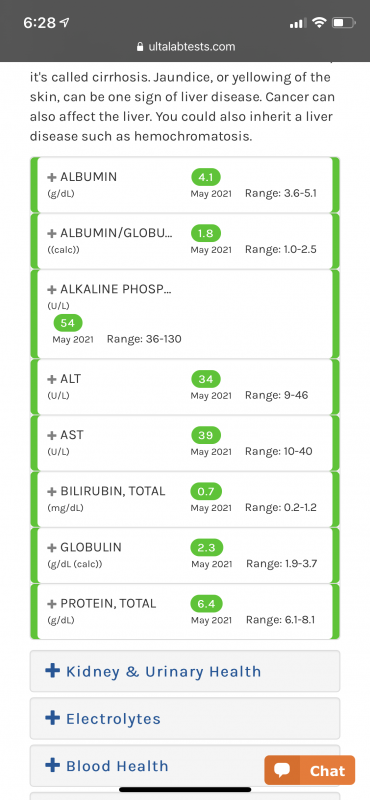Screen dimensions: 370x800
Task: Click the plus icon beside ALKALINE PHOSP...
Action: [x=52, y=289]
